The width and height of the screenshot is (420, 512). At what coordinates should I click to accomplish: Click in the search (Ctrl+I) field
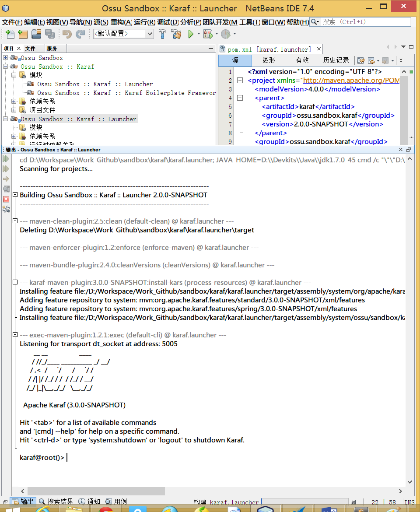365,22
